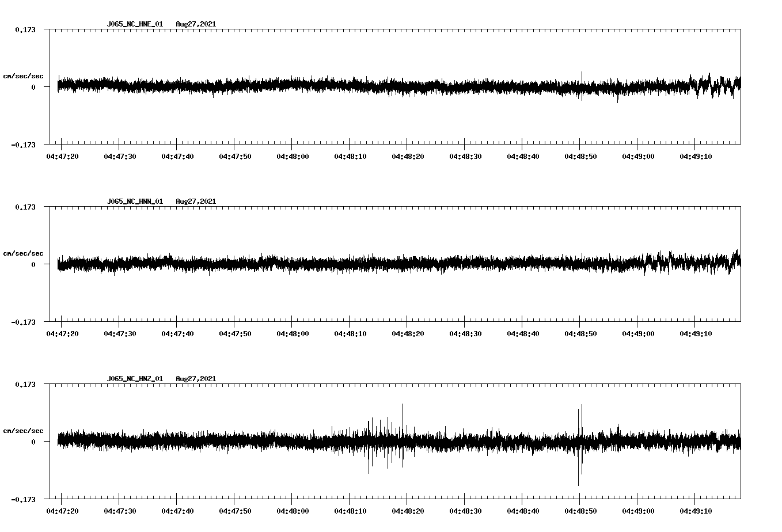Click 04:47:40 time label under HNE plot

coord(177,156)
